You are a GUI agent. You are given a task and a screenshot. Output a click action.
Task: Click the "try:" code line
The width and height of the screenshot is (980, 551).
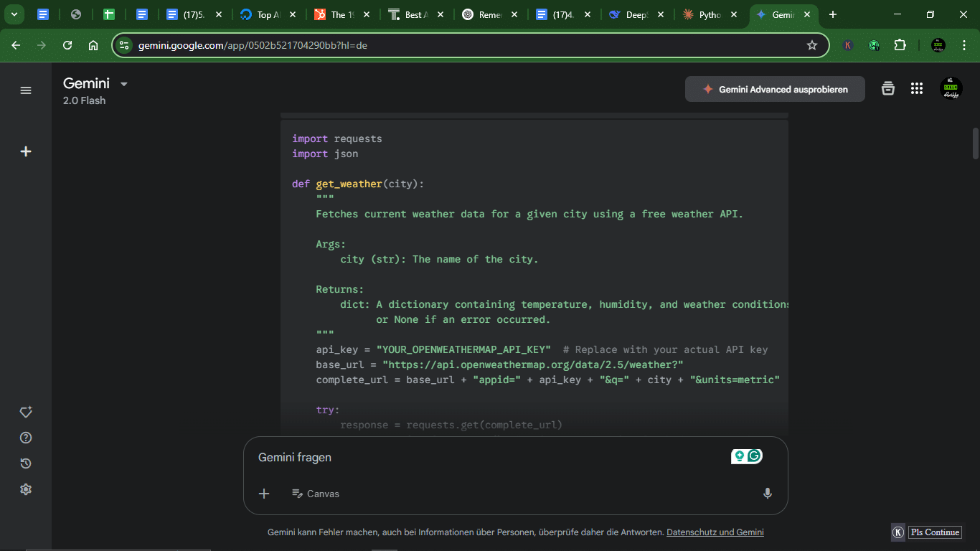pos(328,410)
